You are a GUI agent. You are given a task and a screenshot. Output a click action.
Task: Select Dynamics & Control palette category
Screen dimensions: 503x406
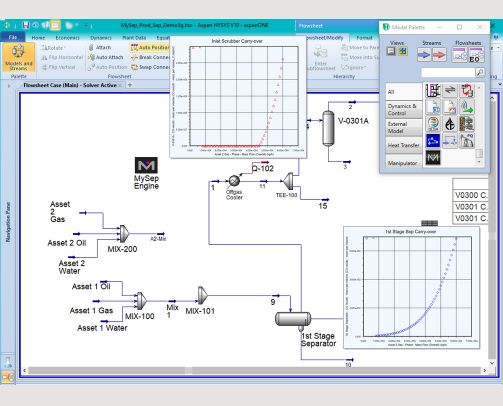(x=404, y=110)
